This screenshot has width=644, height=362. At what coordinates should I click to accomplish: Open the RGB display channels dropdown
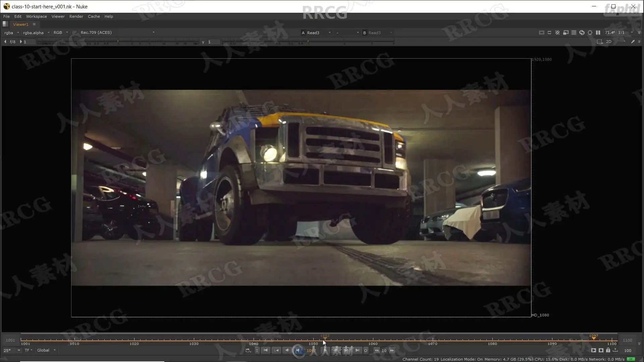click(61, 33)
